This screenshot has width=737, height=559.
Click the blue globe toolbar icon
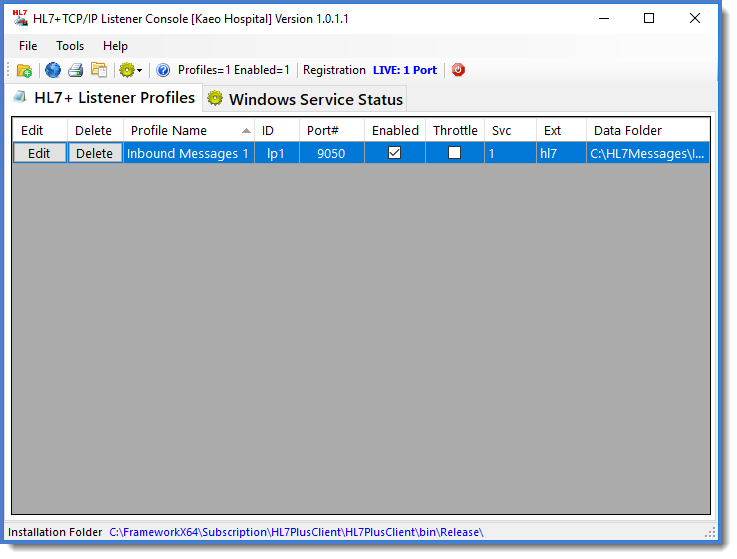pos(53,71)
